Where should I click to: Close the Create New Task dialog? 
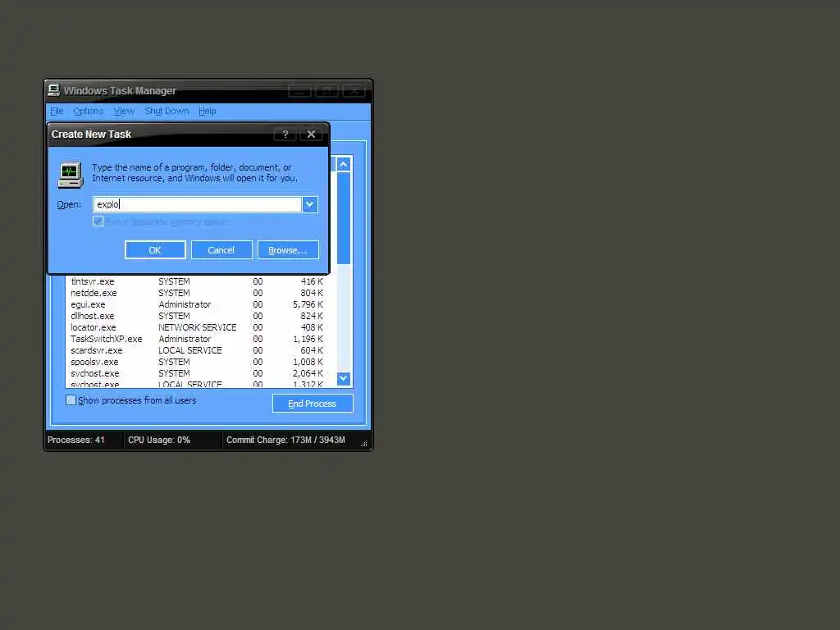click(x=311, y=134)
